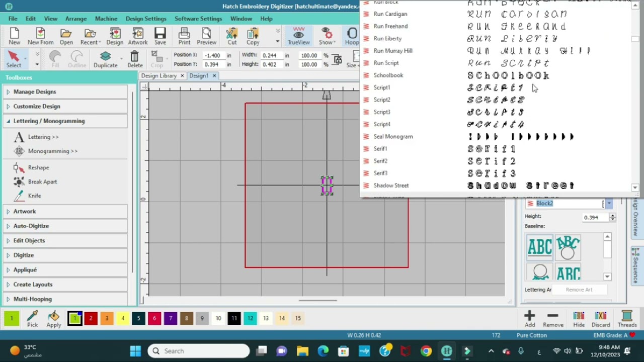Viewport: 644px width, 362px height.
Task: Close the Design1 tab
Action: [x=214, y=75]
